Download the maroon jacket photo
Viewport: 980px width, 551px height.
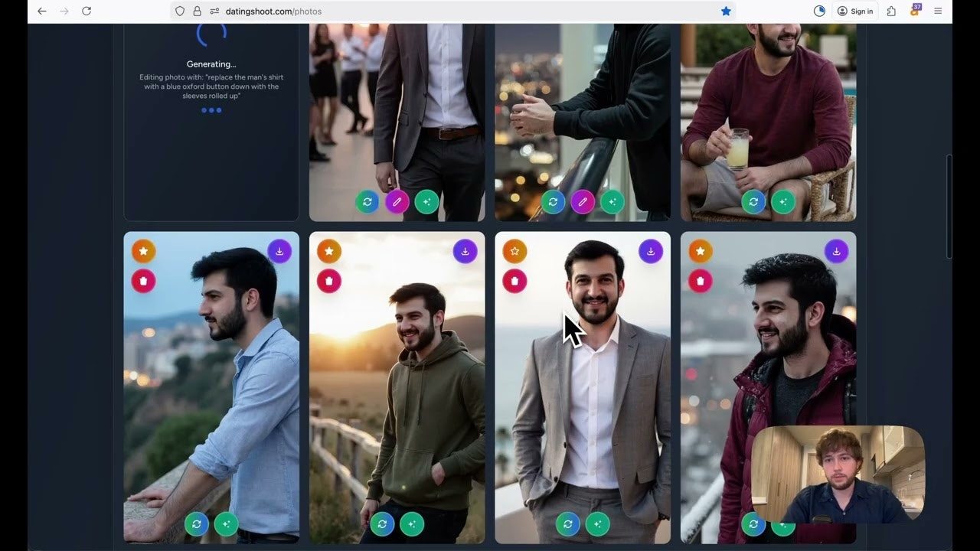[836, 251]
